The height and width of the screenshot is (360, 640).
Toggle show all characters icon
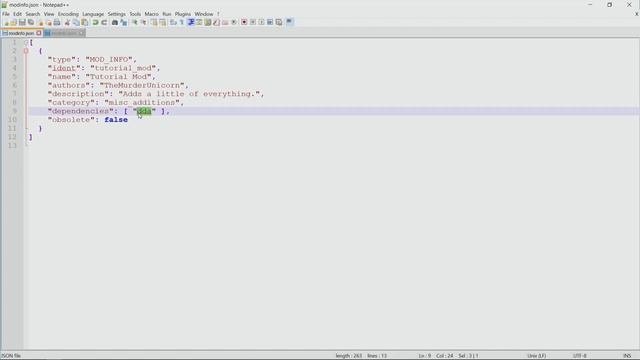[182, 22]
